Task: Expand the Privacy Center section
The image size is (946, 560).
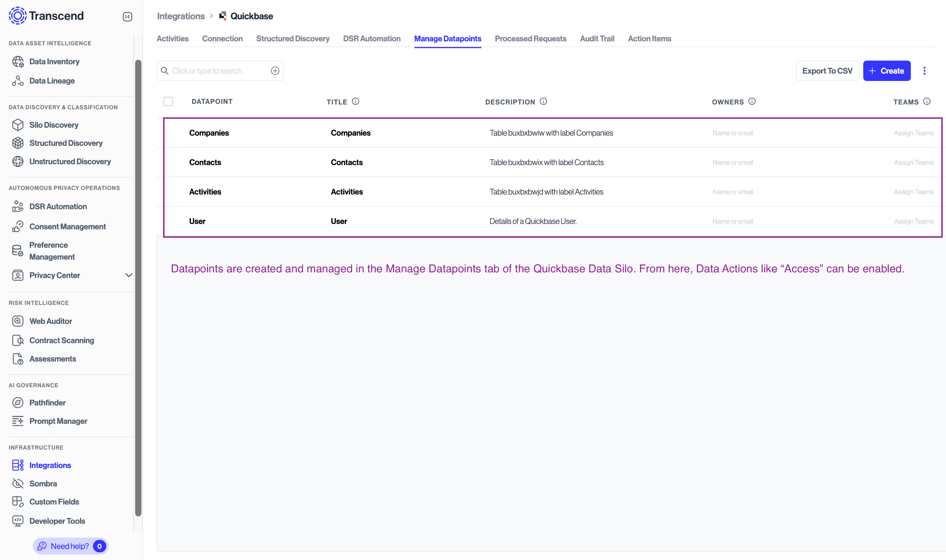Action: (x=129, y=275)
